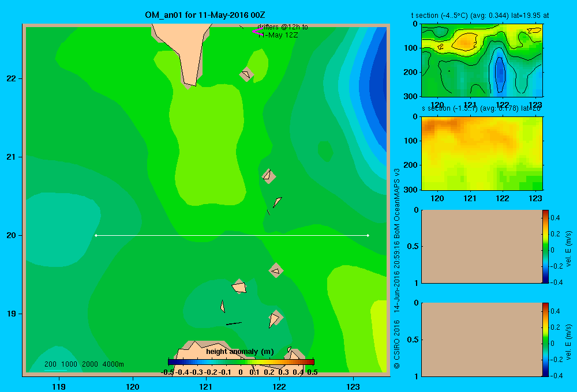Click the map title 'OM_an01 for 11-May-2016 00Z'

tap(205, 15)
